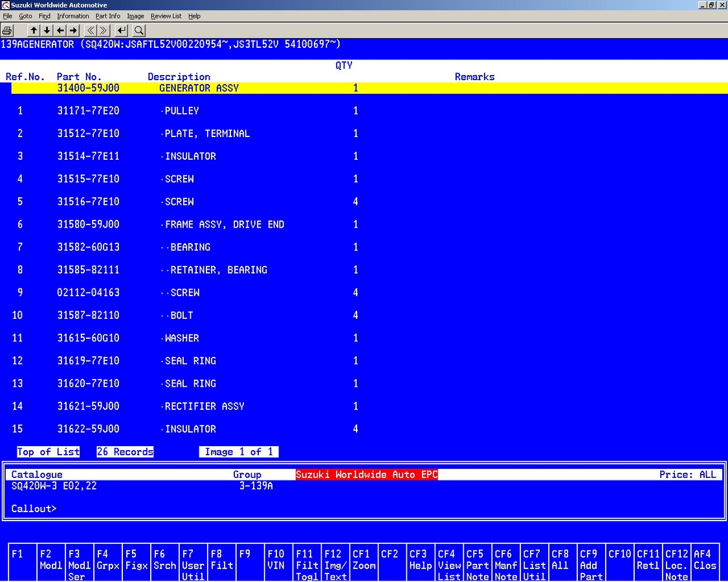Click the CF3 Help button

(421, 562)
